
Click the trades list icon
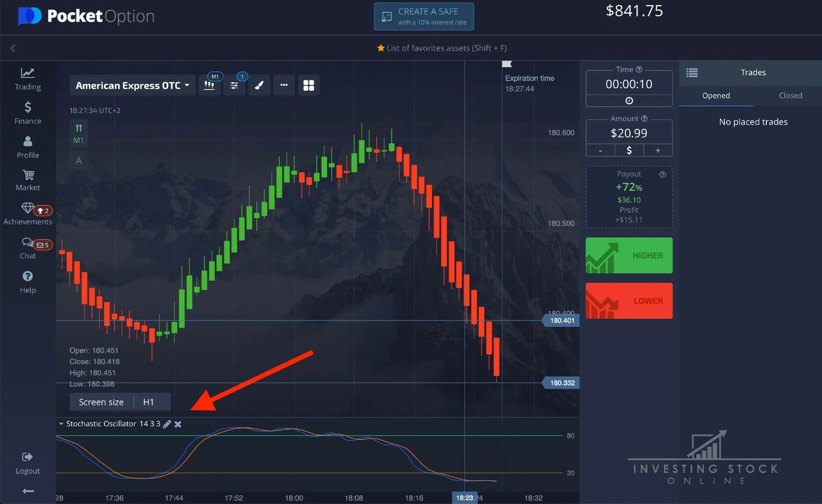tap(692, 73)
